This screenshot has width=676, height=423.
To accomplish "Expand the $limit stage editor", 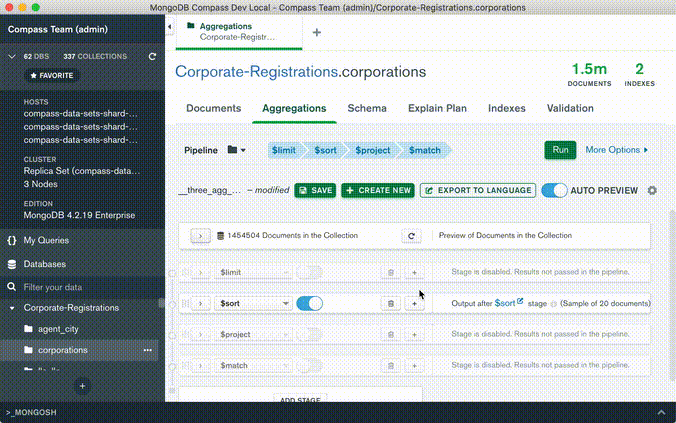I will pyautogui.click(x=200, y=273).
